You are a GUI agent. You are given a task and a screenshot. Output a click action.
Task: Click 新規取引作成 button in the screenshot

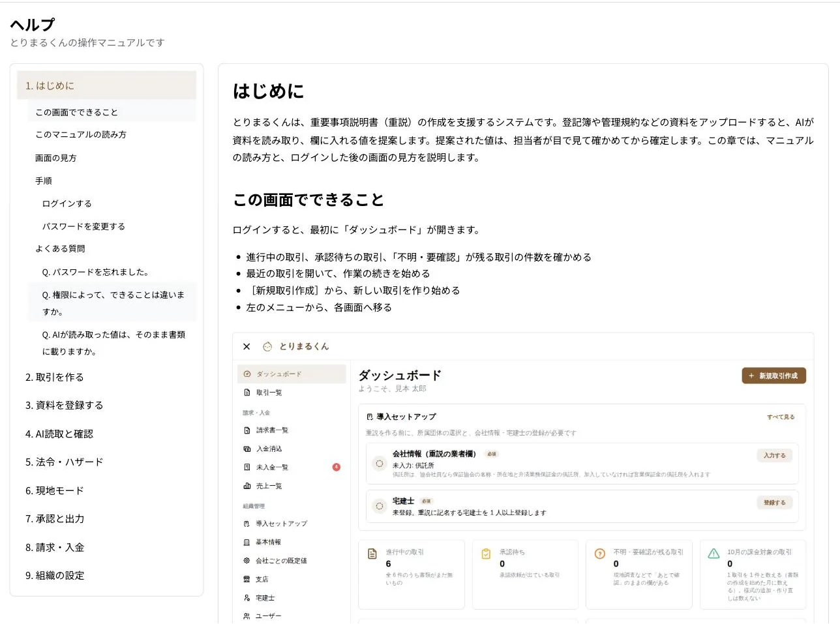point(774,376)
